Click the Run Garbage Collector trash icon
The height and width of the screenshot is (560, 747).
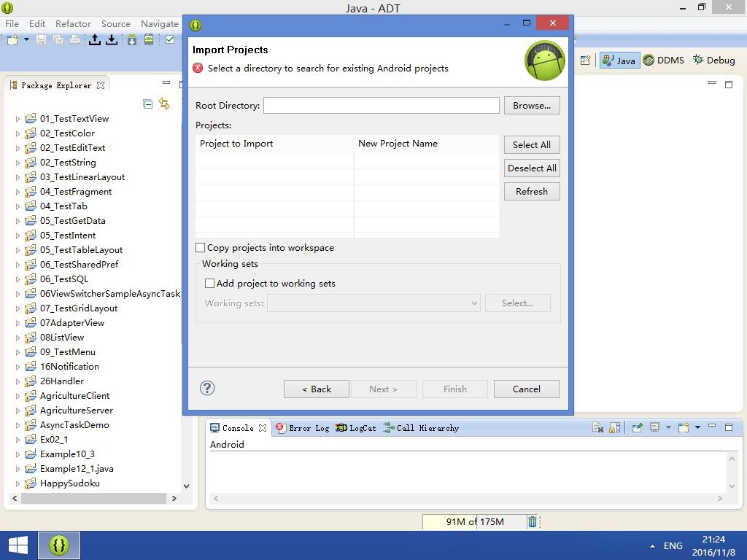[533, 522]
